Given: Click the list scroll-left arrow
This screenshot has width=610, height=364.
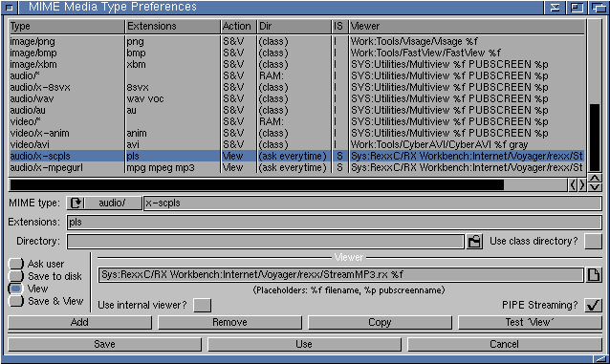Looking at the screenshot, I should [x=573, y=184].
